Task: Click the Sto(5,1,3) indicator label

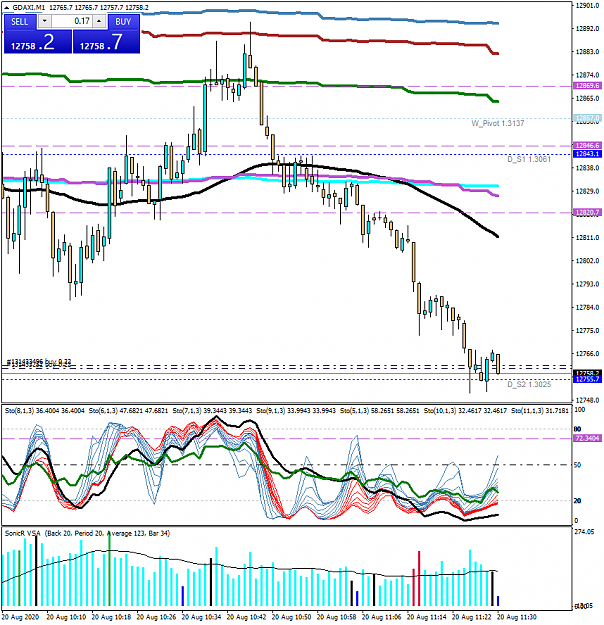Action: pyautogui.click(x=355, y=411)
